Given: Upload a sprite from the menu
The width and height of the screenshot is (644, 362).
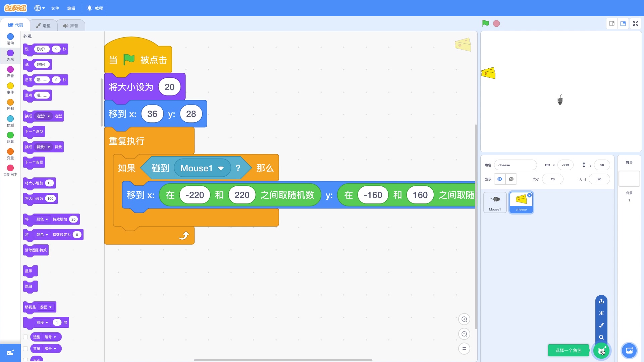Looking at the screenshot, I should pos(601,301).
